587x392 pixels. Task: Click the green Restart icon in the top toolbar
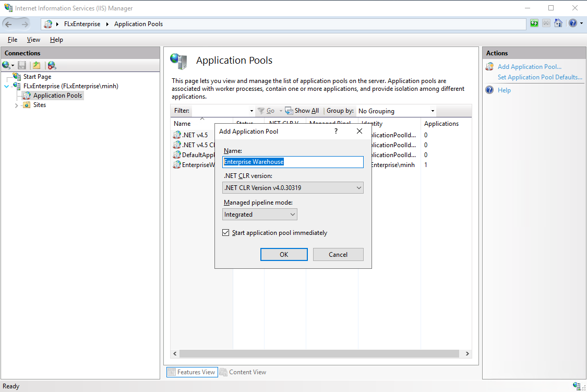(x=534, y=23)
